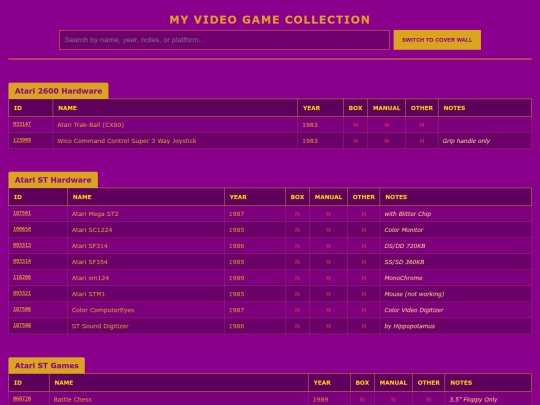Screen dimensions: 540x405
Task: Click the 'with Blitter Chip' note
Action: [x=408, y=214]
